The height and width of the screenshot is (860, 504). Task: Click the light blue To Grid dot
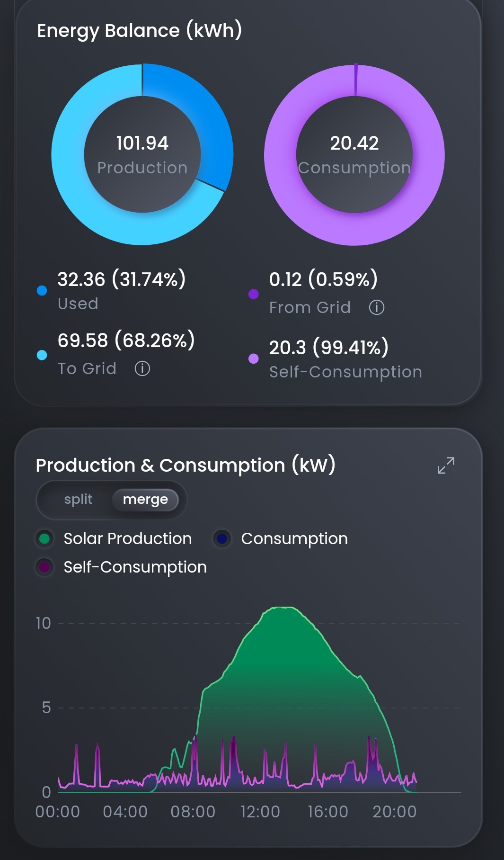pyautogui.click(x=42, y=355)
